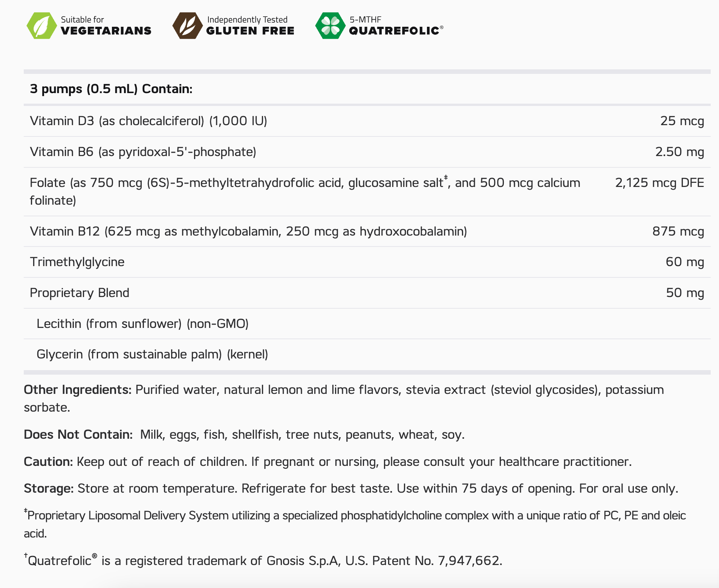
Task: Click the green vegetarian leaf icon
Action: coord(41,26)
